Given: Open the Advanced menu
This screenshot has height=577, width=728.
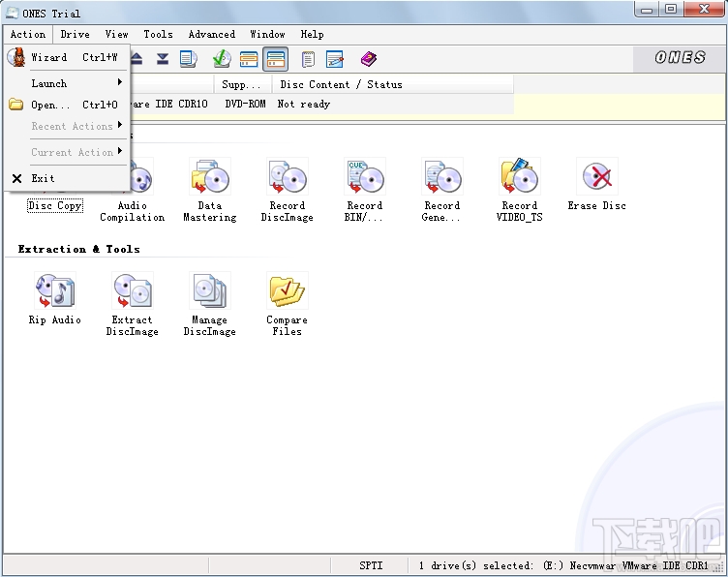Looking at the screenshot, I should pyautogui.click(x=212, y=34).
